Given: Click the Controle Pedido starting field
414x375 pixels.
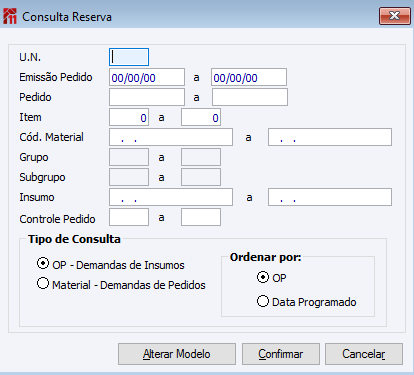Looking at the screenshot, I should pyautogui.click(x=129, y=217).
